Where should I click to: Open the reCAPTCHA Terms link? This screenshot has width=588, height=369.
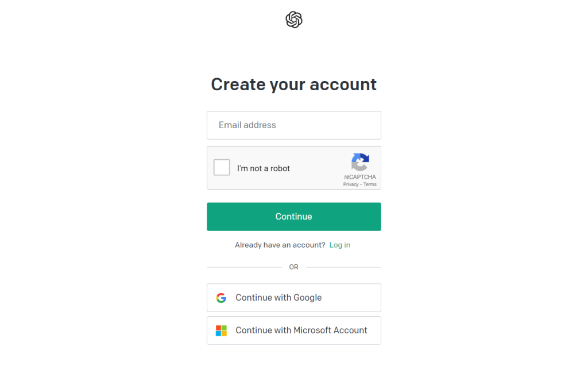pyautogui.click(x=370, y=184)
